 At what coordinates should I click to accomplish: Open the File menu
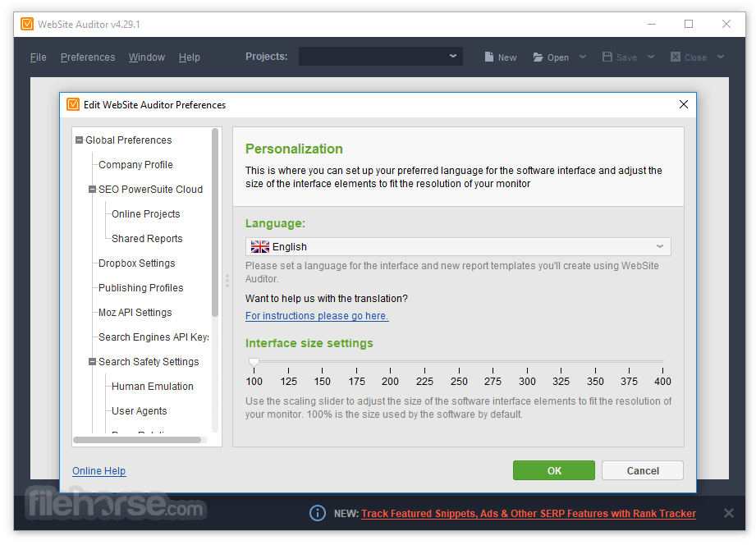click(38, 57)
